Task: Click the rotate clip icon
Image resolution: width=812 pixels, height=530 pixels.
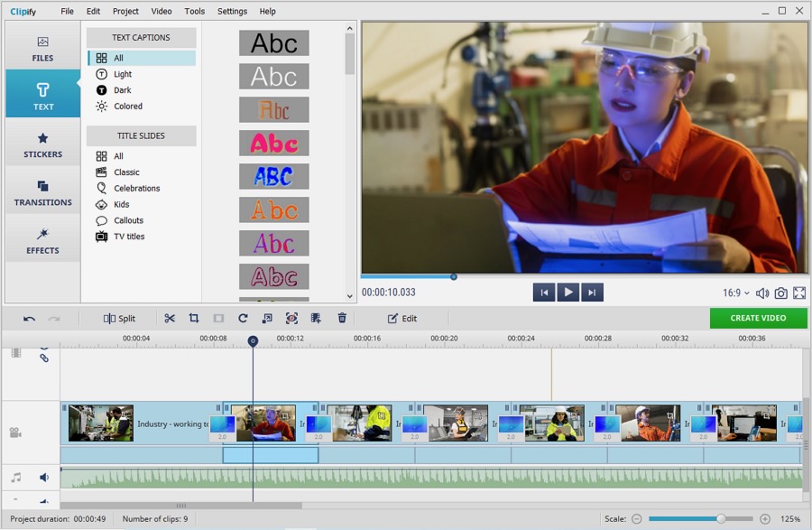Action: pos(243,318)
